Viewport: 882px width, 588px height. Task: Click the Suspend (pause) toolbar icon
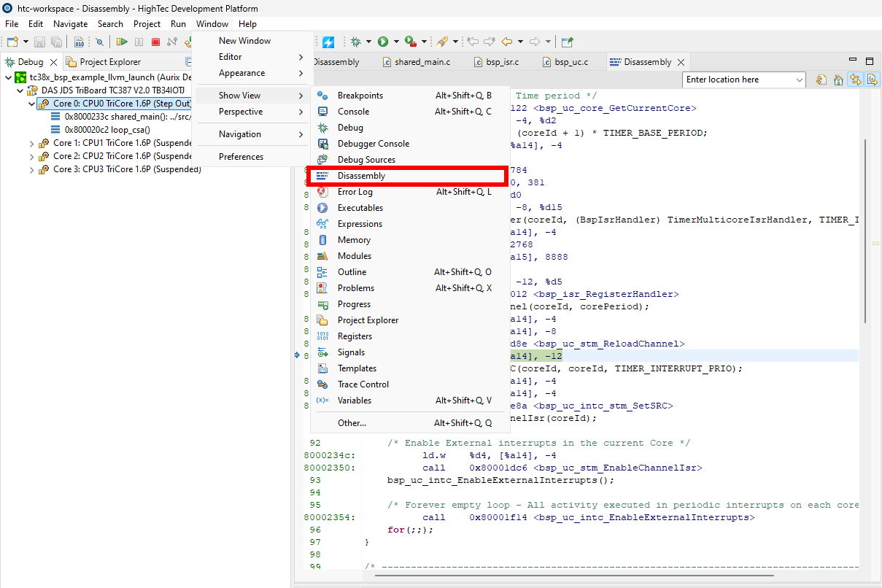(x=139, y=42)
